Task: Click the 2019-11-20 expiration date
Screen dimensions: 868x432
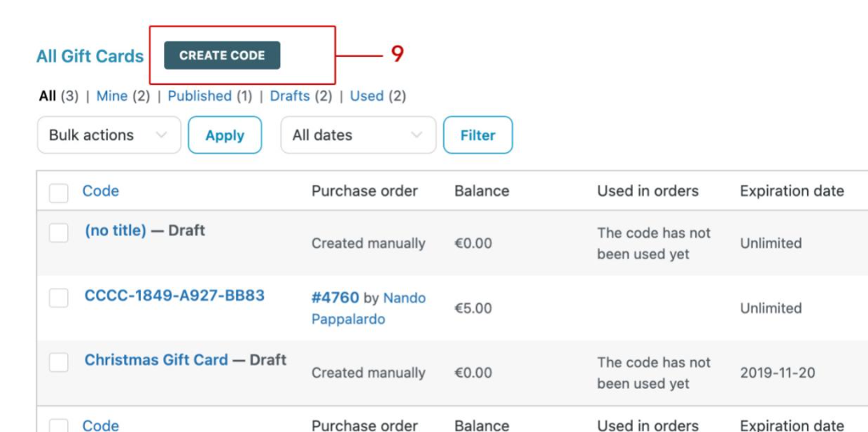Action: click(x=778, y=373)
